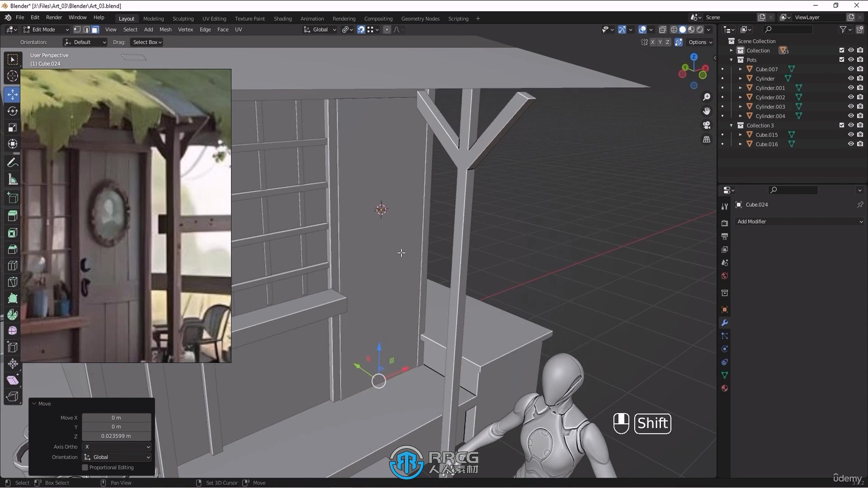
Task: Toggle visibility of Cube.007 object
Action: pos(851,69)
